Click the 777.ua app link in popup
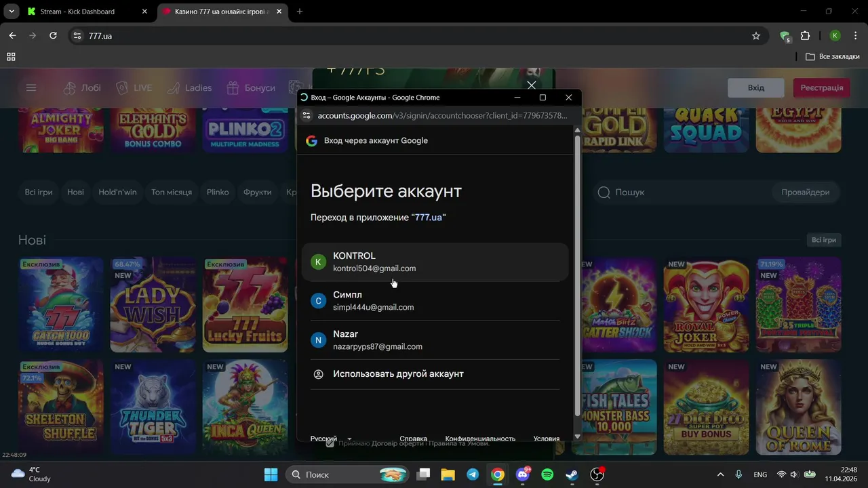 429,218
